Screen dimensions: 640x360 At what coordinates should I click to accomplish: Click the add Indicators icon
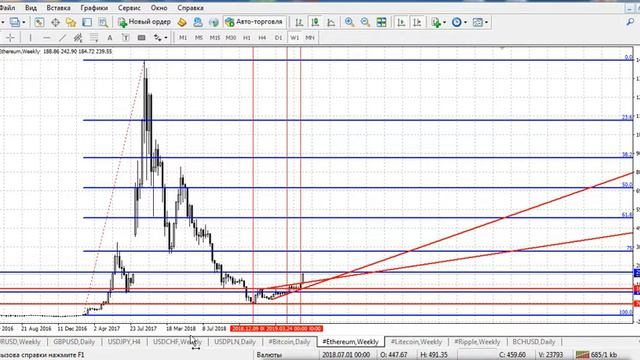click(x=436, y=22)
